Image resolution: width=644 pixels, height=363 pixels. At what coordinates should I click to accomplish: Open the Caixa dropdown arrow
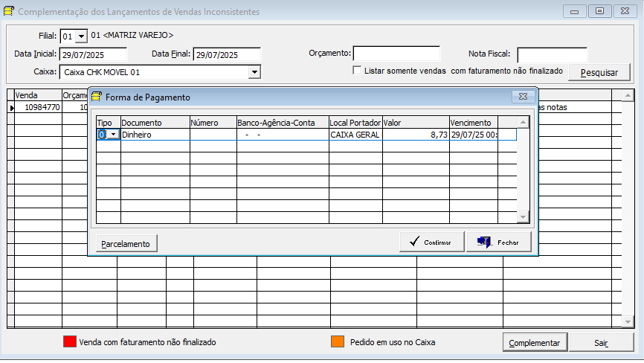[x=254, y=72]
